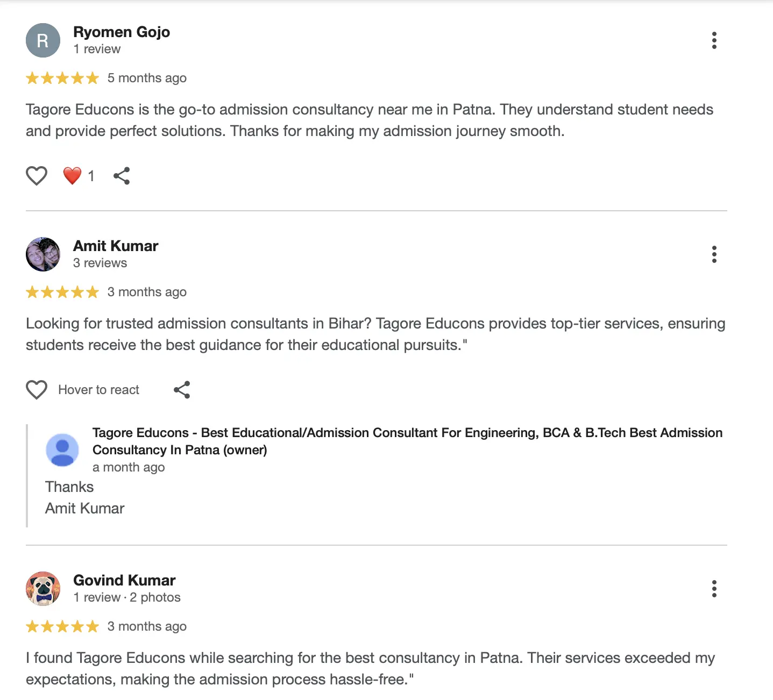The width and height of the screenshot is (773, 700).
Task: Open Govind Kumar's reviewer profile name
Action: click(x=124, y=581)
